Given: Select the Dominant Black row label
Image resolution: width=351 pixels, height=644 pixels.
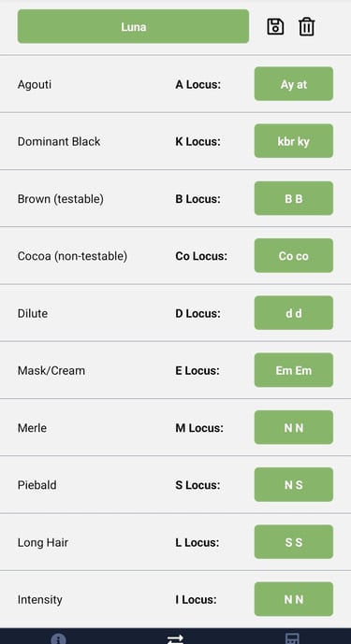Looking at the screenshot, I should point(59,142).
